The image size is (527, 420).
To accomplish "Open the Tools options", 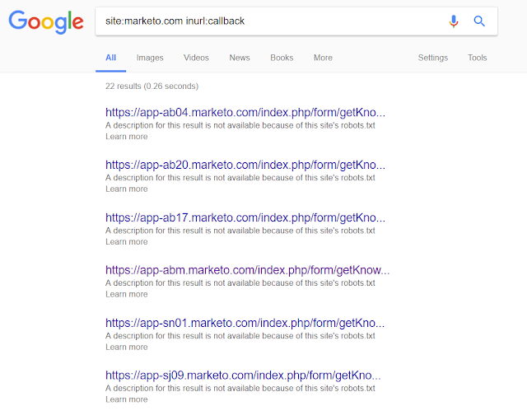I will tap(477, 58).
